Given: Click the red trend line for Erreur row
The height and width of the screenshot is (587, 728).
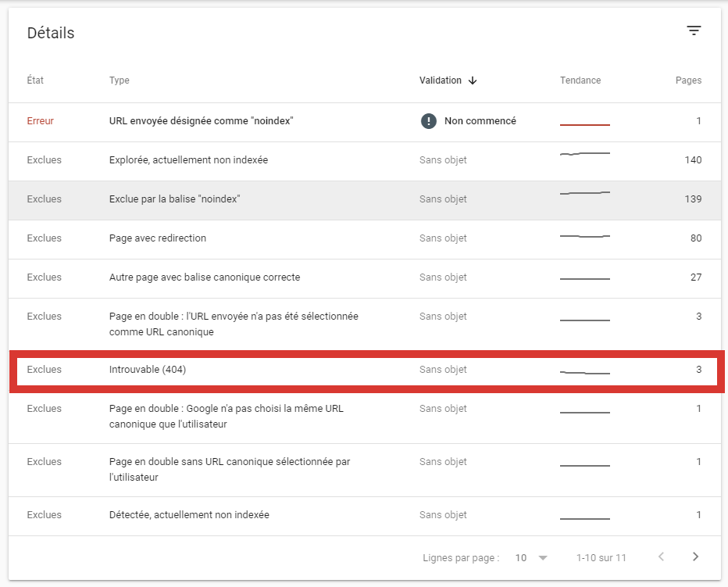Looking at the screenshot, I should click(x=584, y=124).
